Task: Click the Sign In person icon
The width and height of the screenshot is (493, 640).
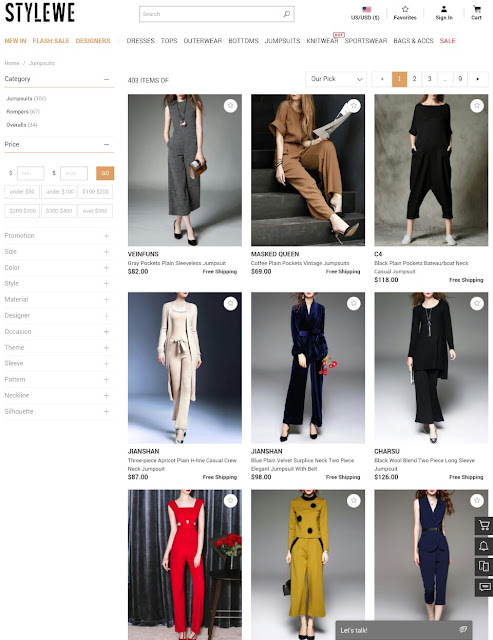Action: (x=444, y=9)
